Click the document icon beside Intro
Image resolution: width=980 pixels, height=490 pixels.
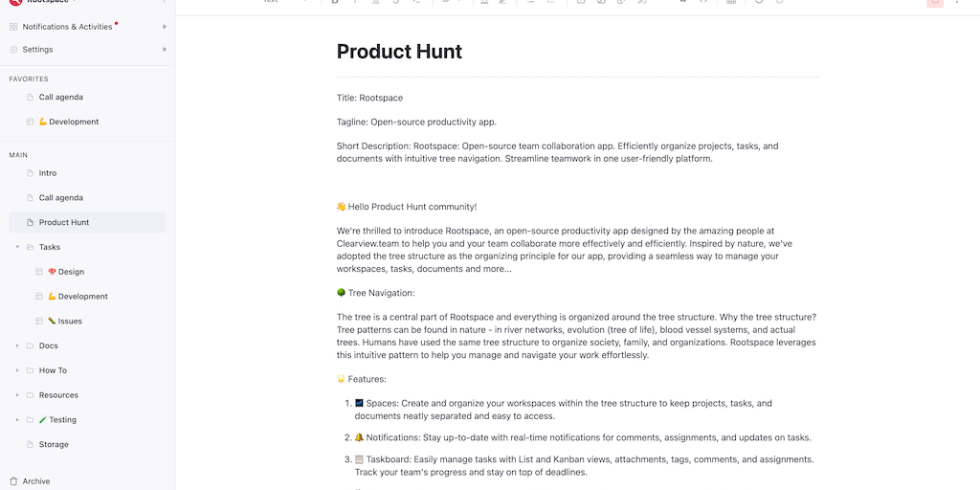[31, 173]
